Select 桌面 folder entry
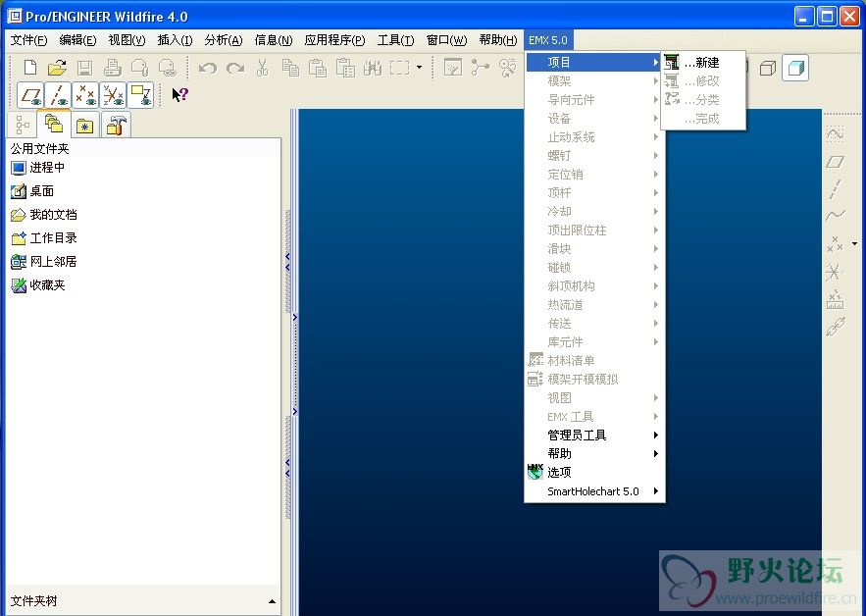 pos(32,191)
